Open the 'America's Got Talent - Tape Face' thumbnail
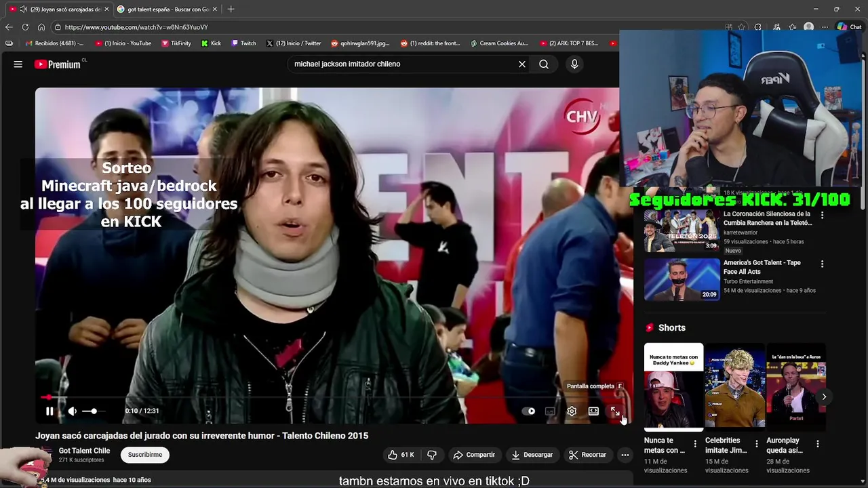 tap(682, 279)
